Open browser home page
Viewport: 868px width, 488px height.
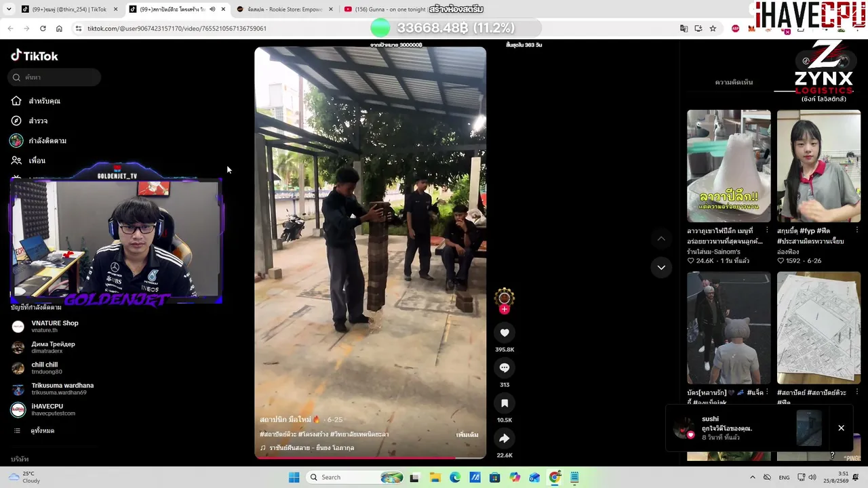point(59,28)
